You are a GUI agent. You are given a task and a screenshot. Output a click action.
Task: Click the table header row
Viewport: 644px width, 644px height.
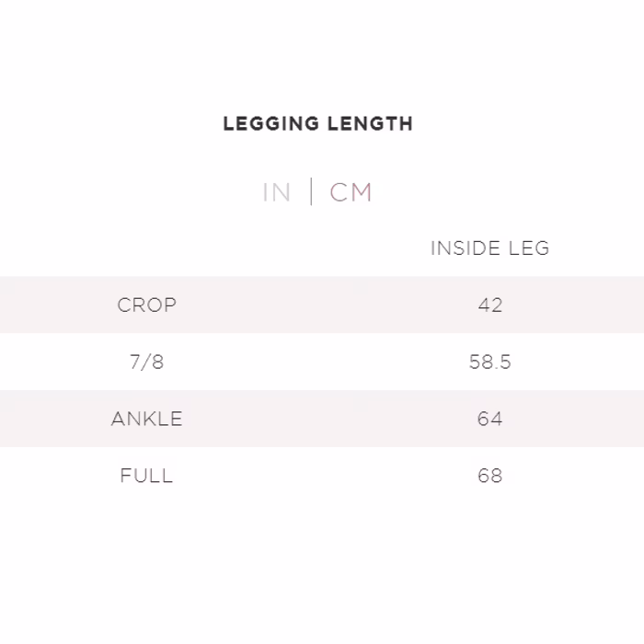point(322,248)
